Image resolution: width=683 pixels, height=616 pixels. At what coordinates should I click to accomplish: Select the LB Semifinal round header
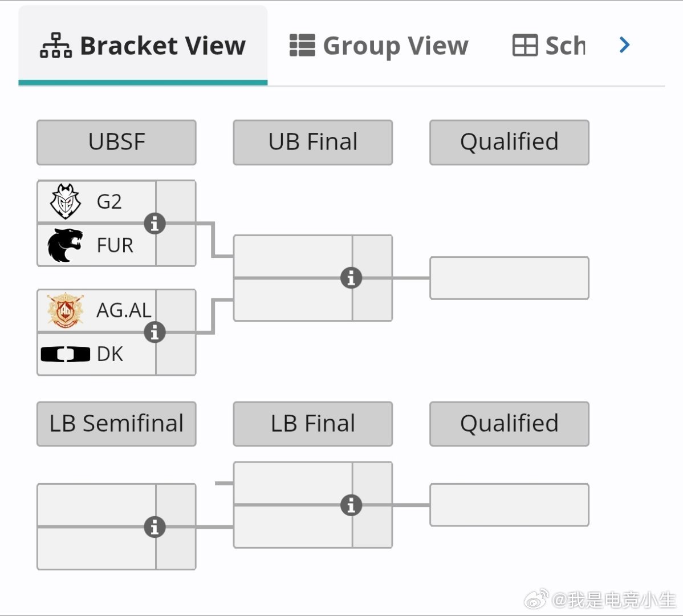coord(116,424)
